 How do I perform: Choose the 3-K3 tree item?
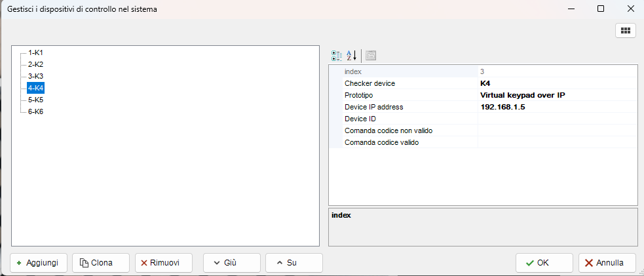(x=35, y=76)
